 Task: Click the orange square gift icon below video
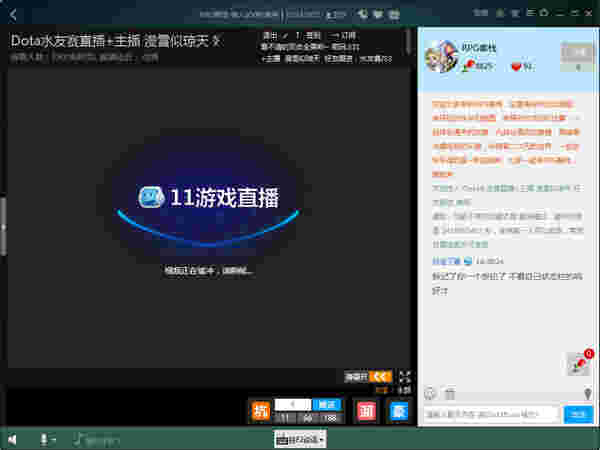tap(261, 411)
